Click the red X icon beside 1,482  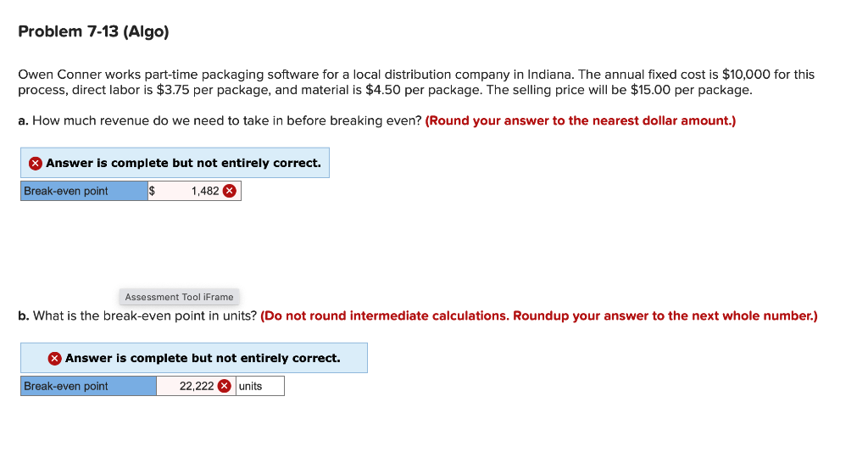click(x=229, y=191)
